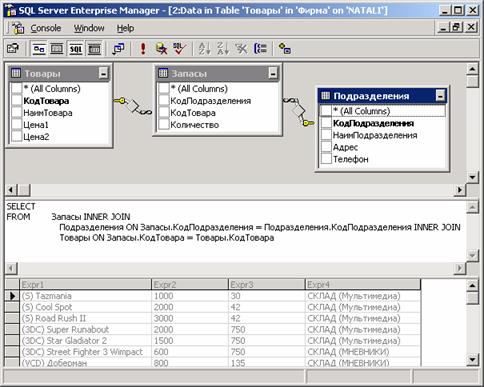
Task: Collapse the Запасы table window
Action: click(x=273, y=73)
